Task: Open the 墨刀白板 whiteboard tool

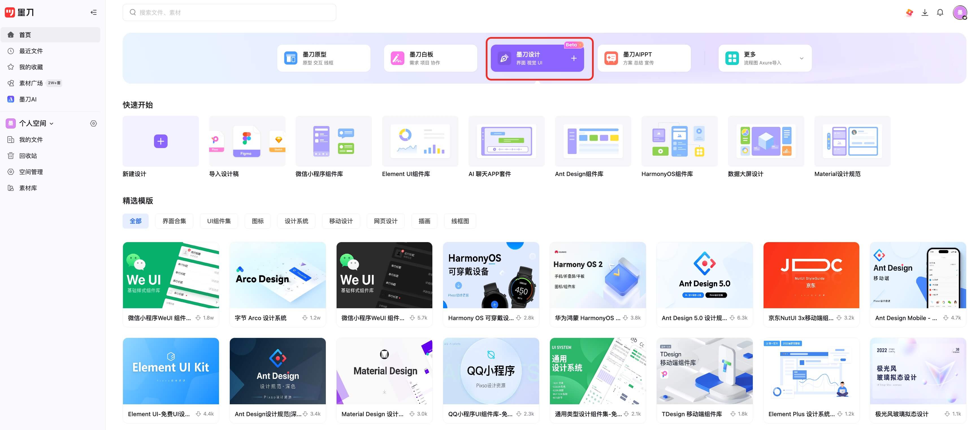Action: click(430, 58)
